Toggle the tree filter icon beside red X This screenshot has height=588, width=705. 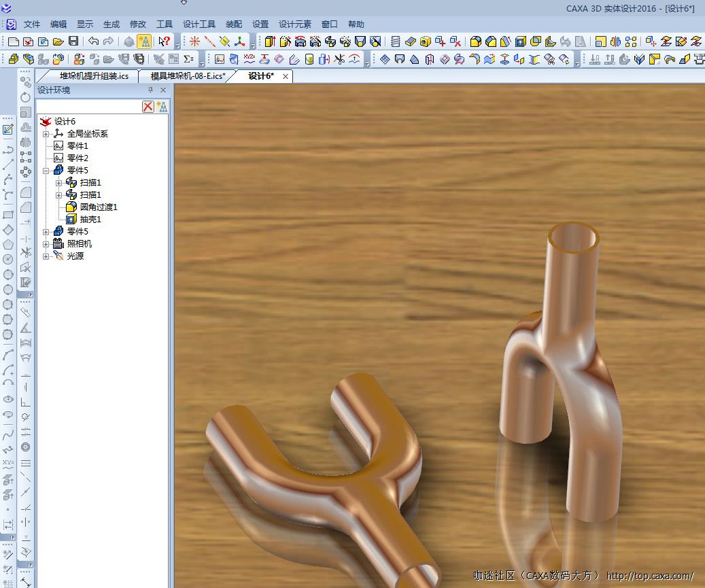[162, 107]
